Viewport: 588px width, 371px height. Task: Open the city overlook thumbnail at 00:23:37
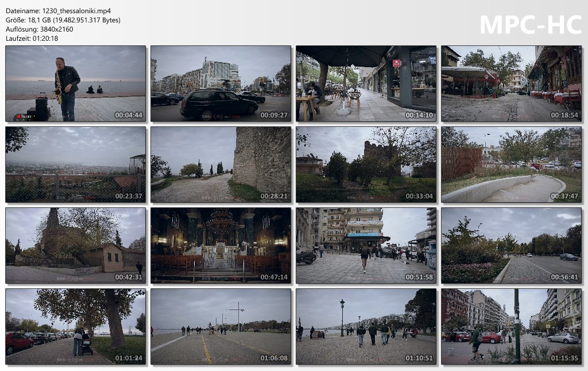tap(75, 165)
